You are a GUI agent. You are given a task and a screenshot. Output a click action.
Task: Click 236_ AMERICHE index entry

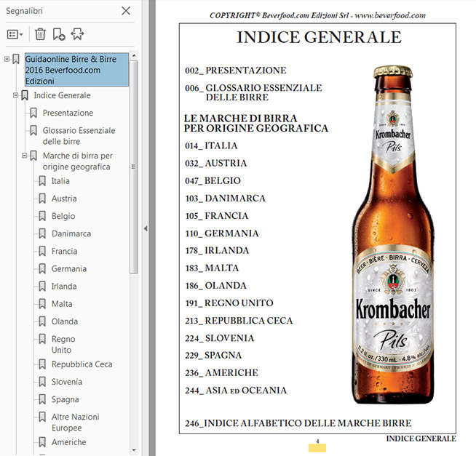(x=221, y=373)
